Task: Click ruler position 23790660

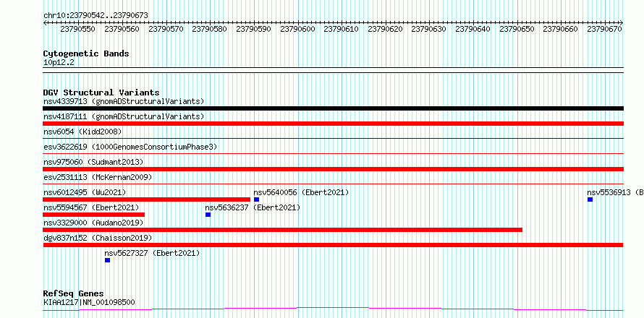Action: coord(561,29)
